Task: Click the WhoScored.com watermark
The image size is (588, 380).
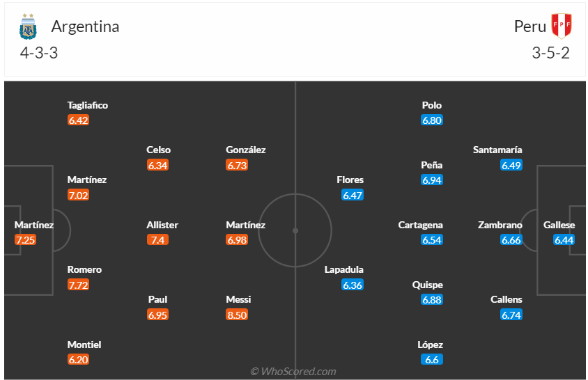Action: (293, 371)
